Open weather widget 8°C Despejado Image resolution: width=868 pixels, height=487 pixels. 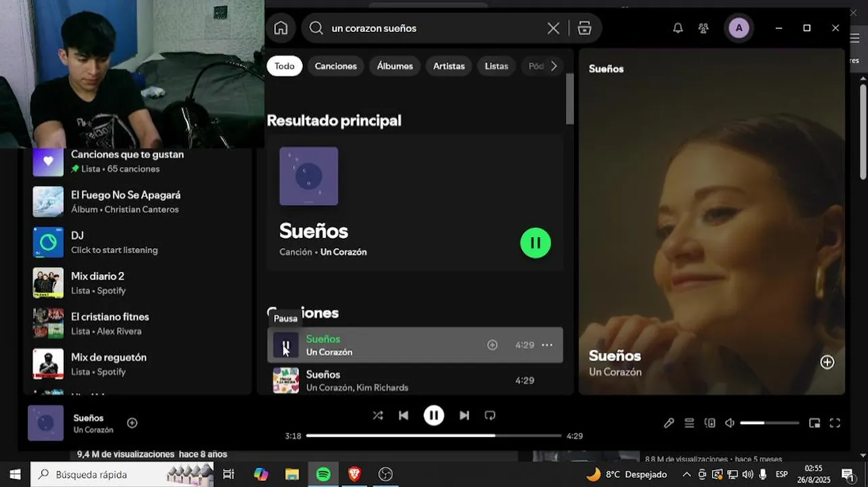tap(626, 474)
